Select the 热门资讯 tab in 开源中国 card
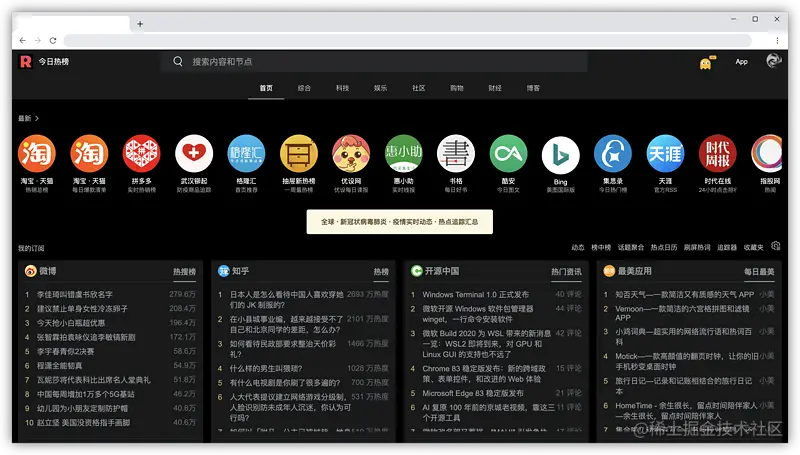The height and width of the screenshot is (455, 800). 566,272
